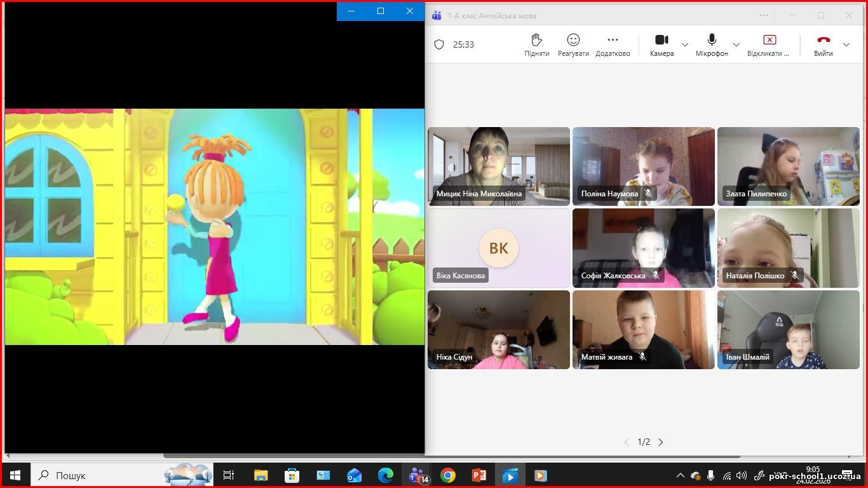Screen dimensions: 868x488
Task: Mute the Мікрофон microphone
Action: [x=712, y=44]
